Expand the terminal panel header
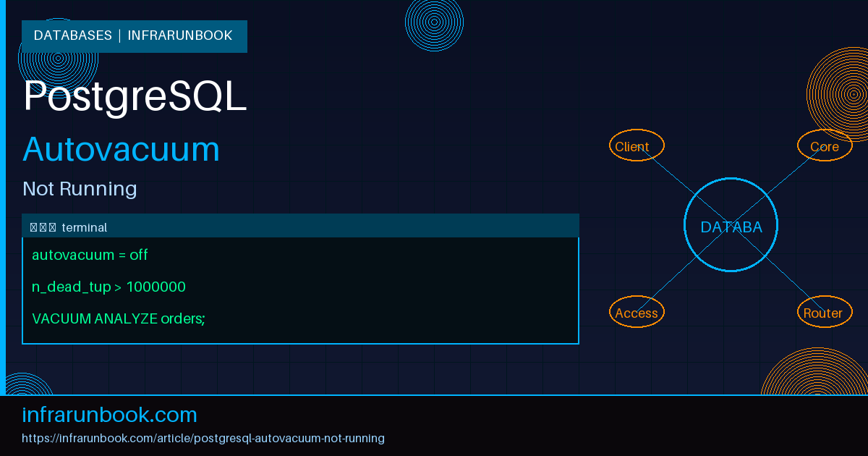The width and height of the screenshot is (868, 456). click(x=300, y=226)
